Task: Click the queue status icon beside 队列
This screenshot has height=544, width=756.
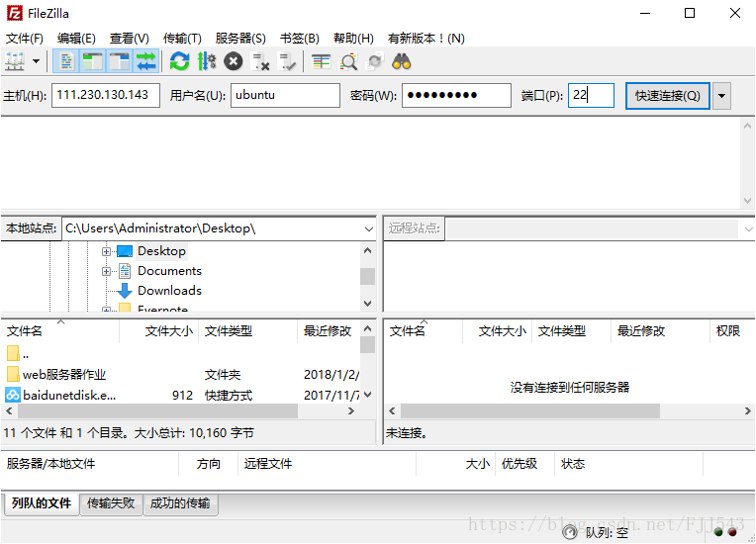Action: [x=570, y=532]
